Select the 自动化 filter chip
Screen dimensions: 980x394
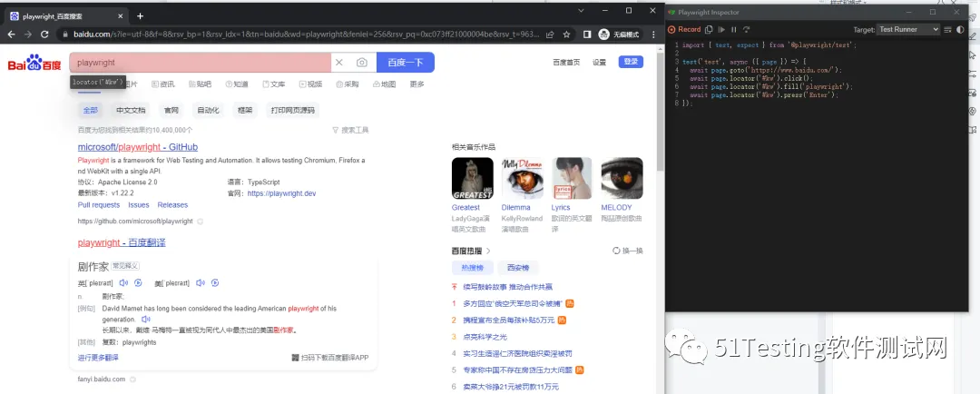point(208,110)
